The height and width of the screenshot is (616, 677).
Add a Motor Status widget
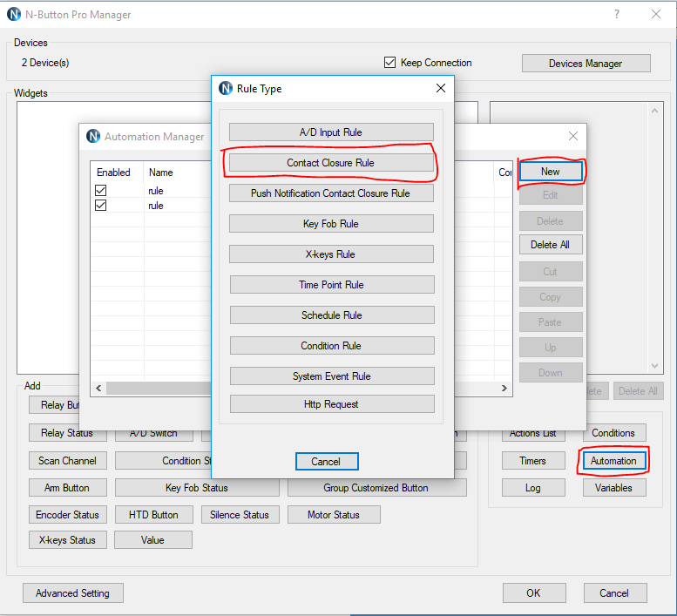click(x=334, y=515)
